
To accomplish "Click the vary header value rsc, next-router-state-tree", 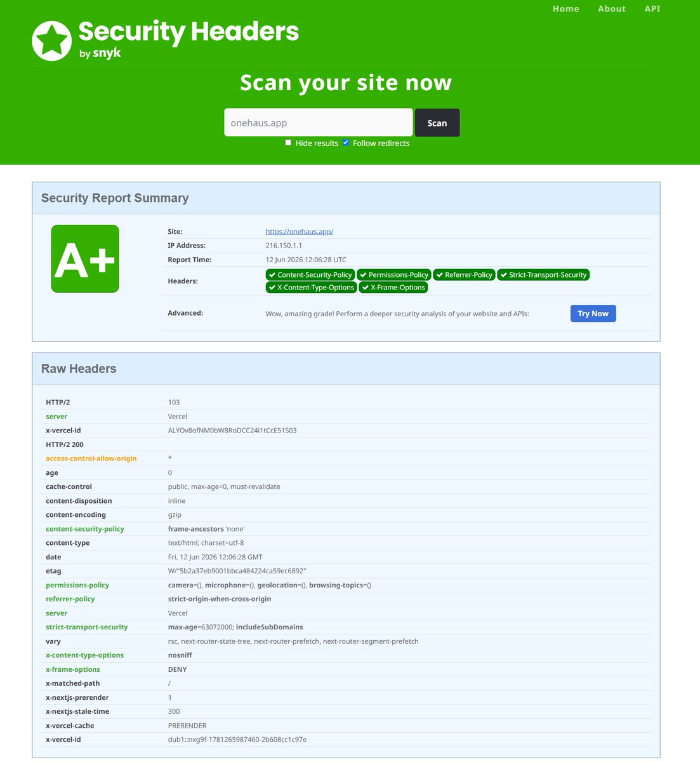I will (x=293, y=641).
